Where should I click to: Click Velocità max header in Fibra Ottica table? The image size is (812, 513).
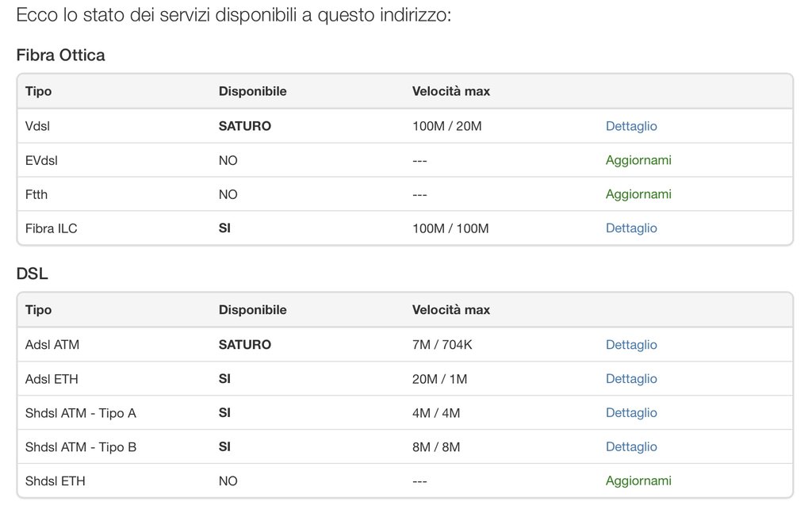(x=450, y=91)
